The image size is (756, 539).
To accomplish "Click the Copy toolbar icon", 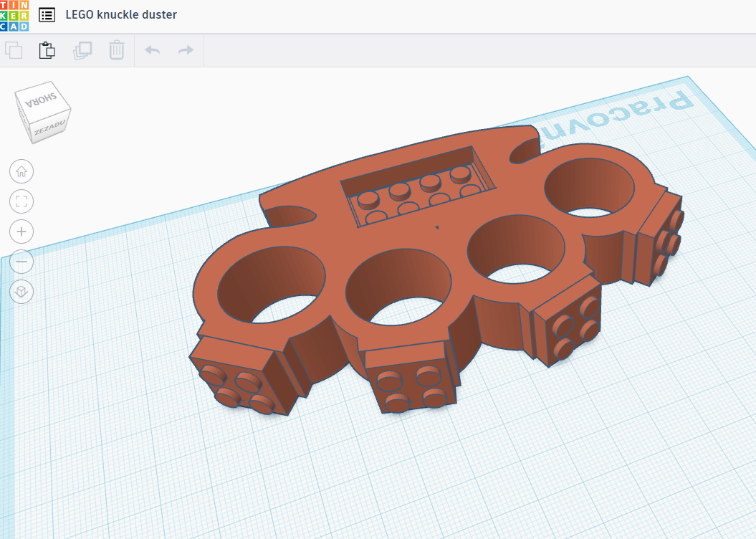I will click(x=14, y=50).
